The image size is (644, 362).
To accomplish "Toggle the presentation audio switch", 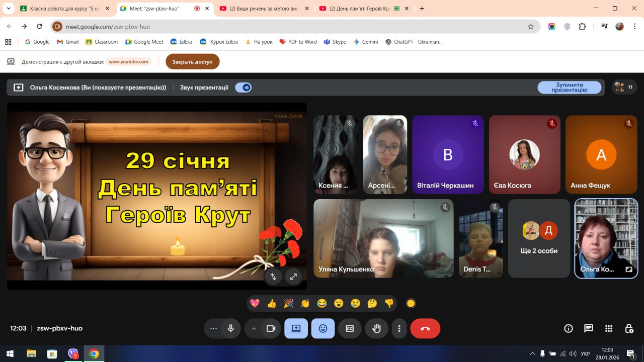I will [x=244, y=87].
